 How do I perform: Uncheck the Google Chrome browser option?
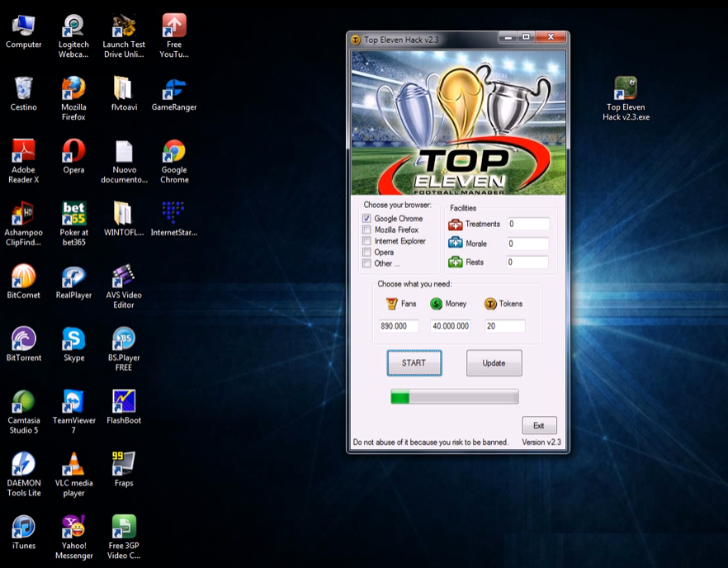pos(366,218)
